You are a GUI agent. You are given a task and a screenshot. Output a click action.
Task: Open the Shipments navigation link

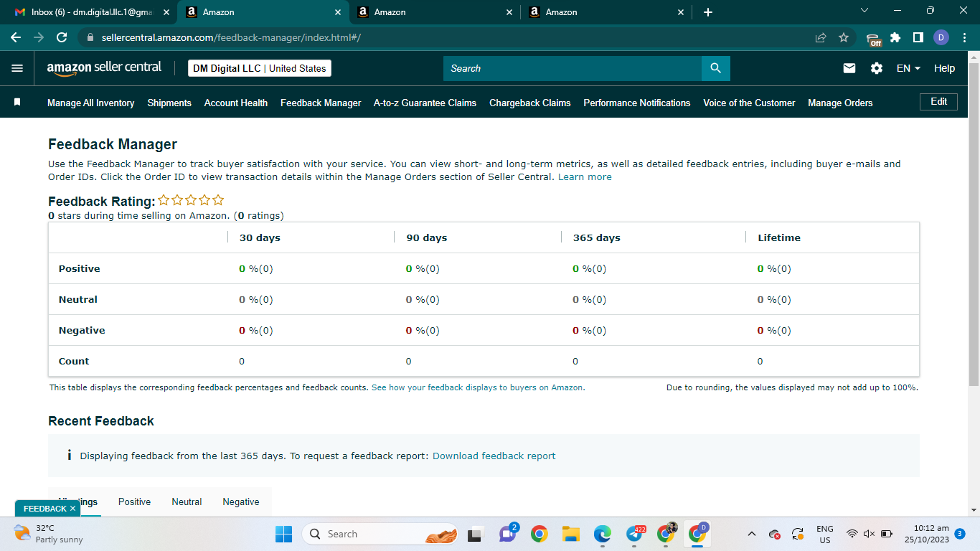click(169, 103)
